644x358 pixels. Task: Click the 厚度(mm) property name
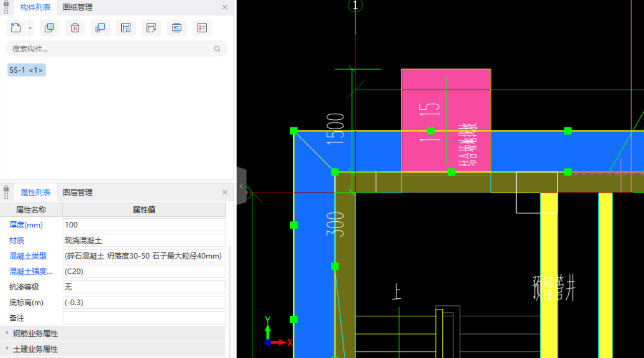pyautogui.click(x=26, y=225)
